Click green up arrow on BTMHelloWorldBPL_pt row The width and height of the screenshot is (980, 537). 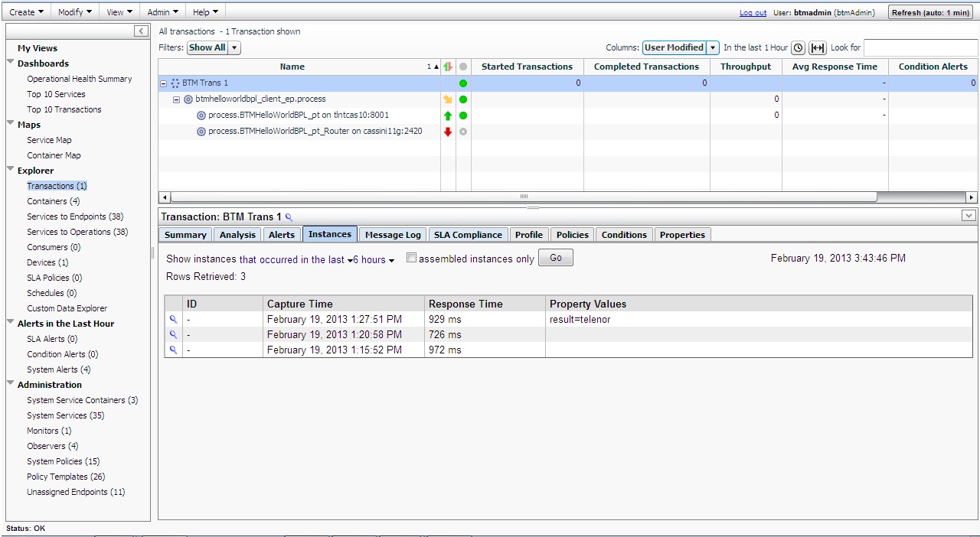(x=448, y=116)
